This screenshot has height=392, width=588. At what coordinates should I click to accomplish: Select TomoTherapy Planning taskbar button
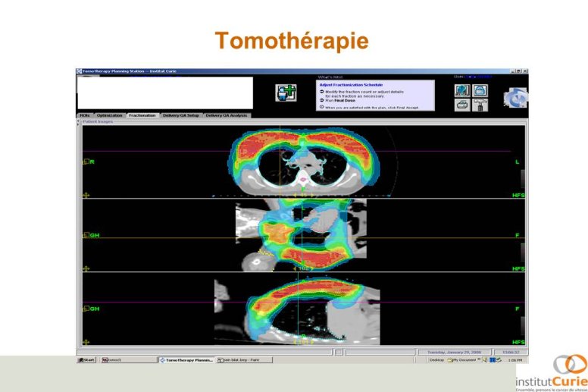(x=186, y=359)
